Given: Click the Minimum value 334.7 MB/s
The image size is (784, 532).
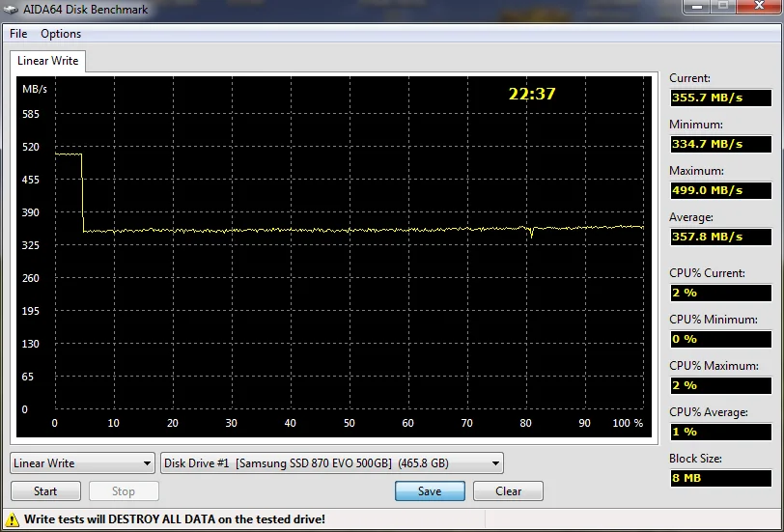Looking at the screenshot, I should pos(720,144).
